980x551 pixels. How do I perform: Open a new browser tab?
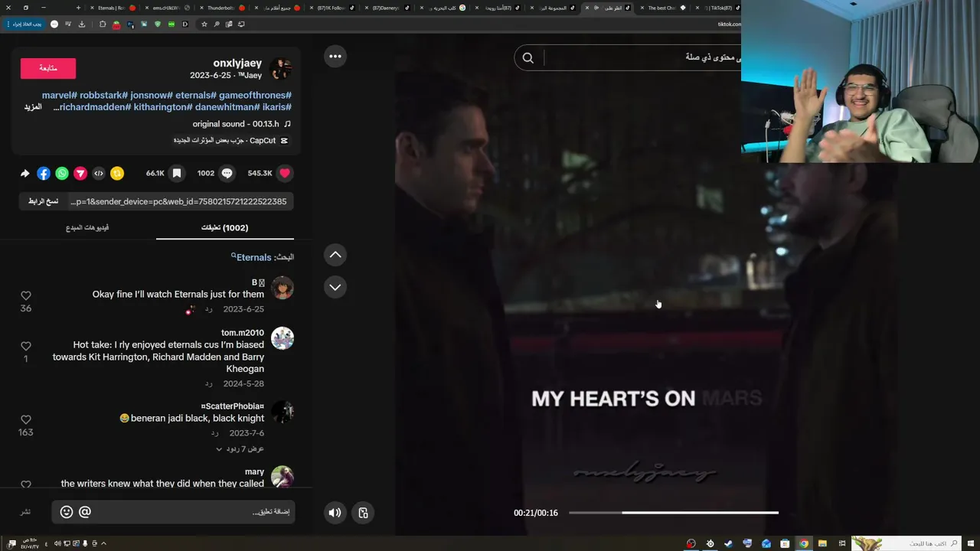[80, 8]
